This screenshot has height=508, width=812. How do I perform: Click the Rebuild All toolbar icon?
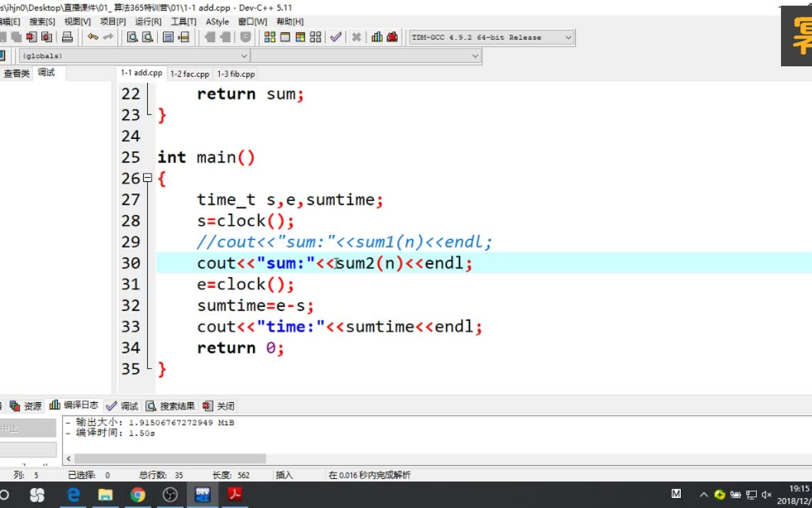[315, 37]
